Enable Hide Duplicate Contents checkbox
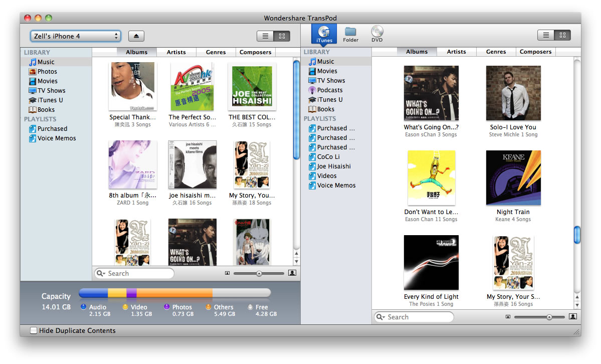The height and width of the screenshot is (364, 601). pos(34,330)
